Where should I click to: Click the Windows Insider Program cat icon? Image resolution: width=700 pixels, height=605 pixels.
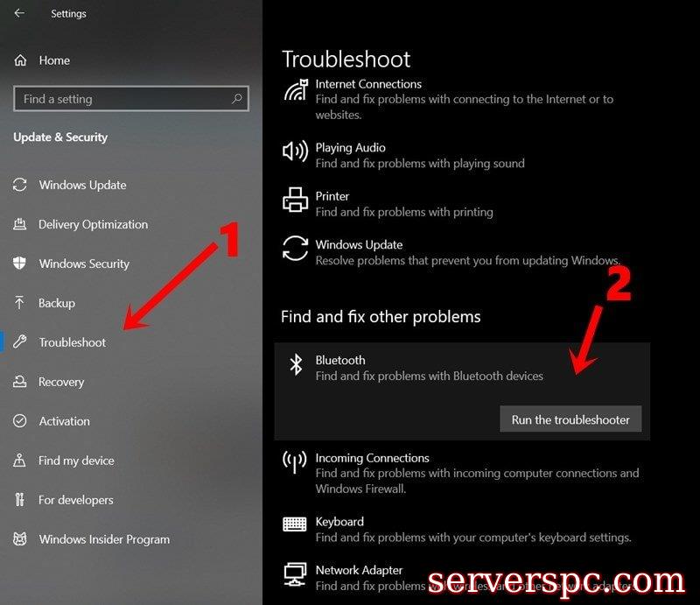tap(19, 538)
